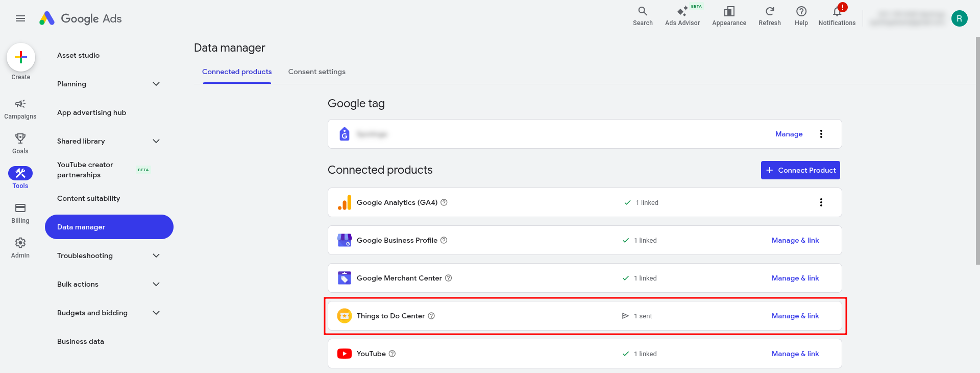The image size is (980, 373).
Task: Click the Create plus button
Action: pos(21,57)
